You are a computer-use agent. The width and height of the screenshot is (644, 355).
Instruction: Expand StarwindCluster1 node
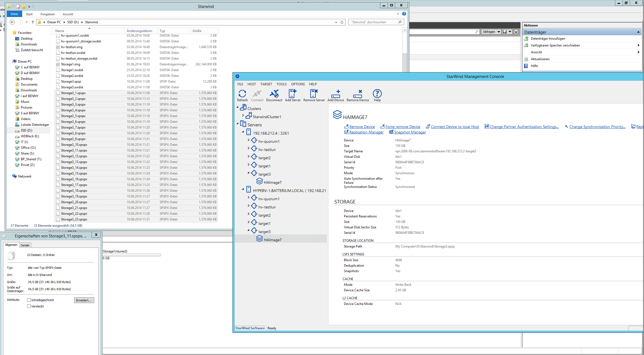(x=243, y=115)
